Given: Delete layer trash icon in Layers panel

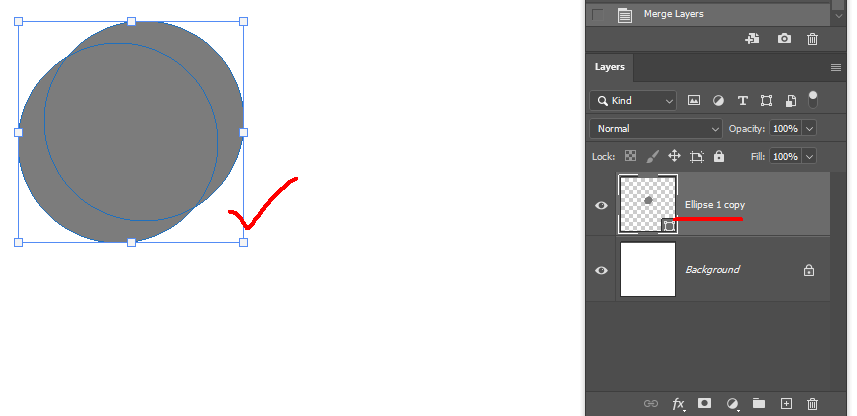Looking at the screenshot, I should [x=813, y=404].
